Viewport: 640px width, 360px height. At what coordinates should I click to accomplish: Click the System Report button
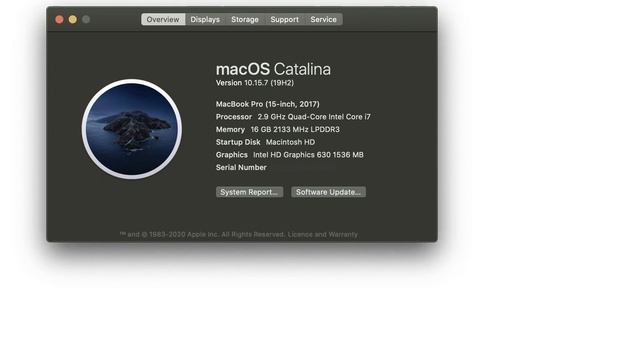click(249, 192)
